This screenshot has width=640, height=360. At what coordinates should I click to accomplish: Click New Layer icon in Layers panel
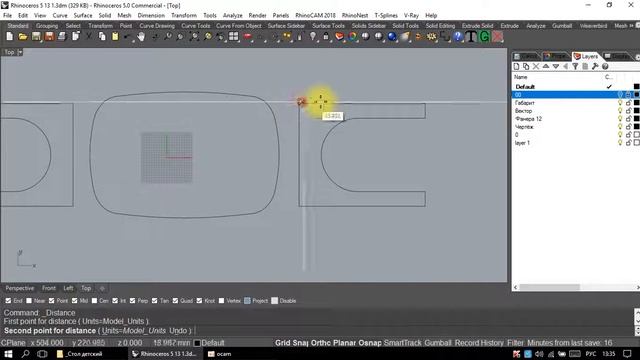point(516,66)
